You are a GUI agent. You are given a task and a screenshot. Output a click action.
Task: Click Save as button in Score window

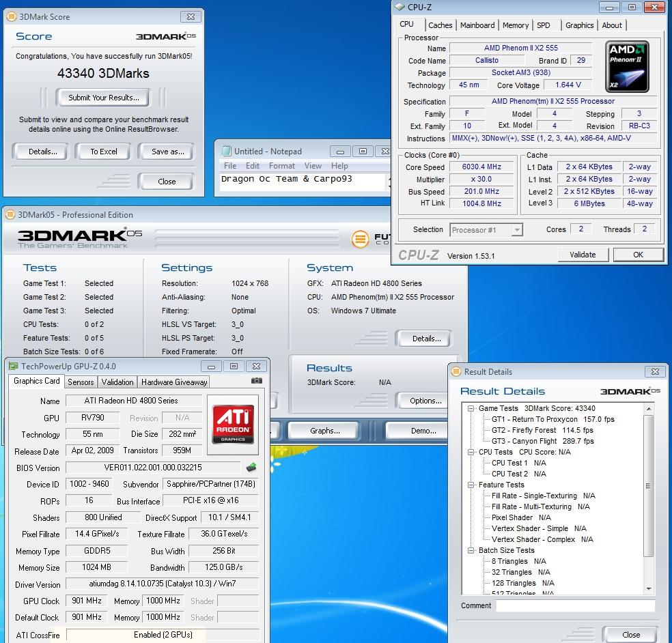point(167,152)
